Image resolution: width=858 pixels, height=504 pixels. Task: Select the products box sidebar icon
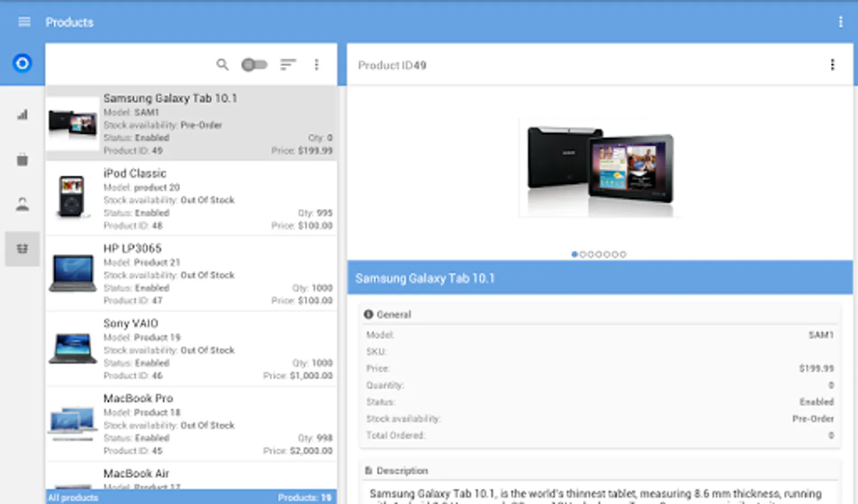[22, 249]
